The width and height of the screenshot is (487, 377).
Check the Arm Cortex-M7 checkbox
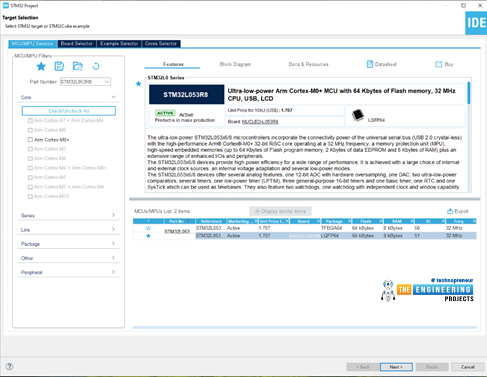click(30, 177)
